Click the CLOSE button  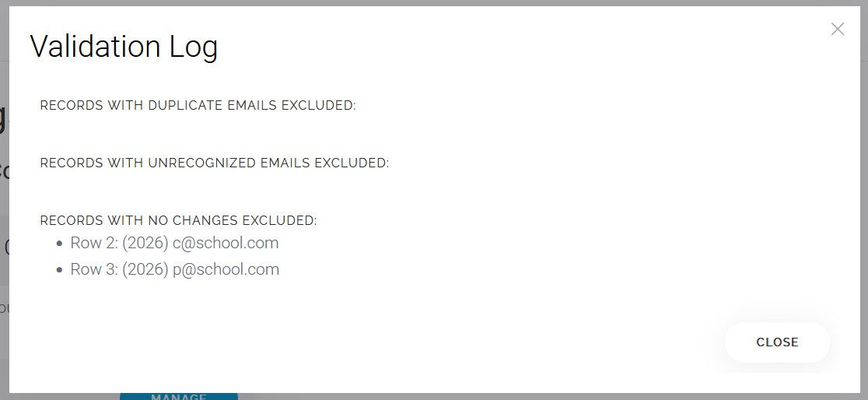777,342
